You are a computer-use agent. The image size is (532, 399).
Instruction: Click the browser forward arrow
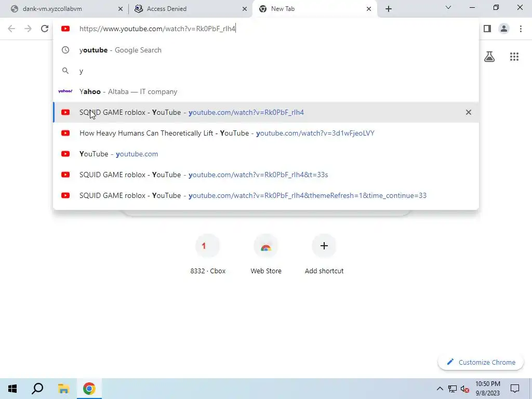28,29
